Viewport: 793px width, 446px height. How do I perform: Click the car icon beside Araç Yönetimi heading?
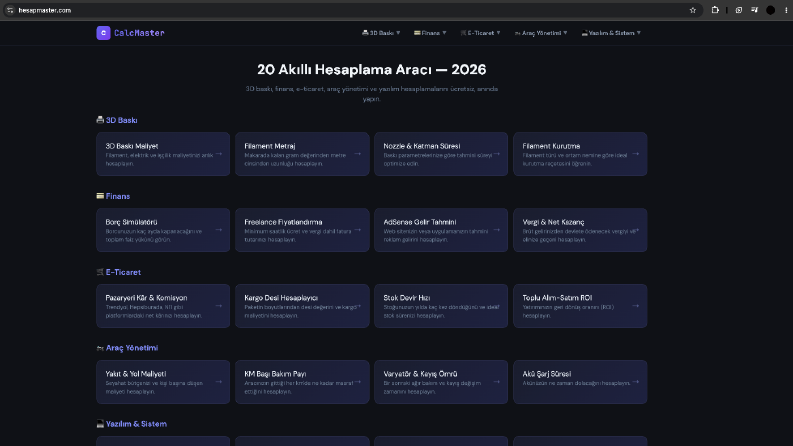click(100, 348)
